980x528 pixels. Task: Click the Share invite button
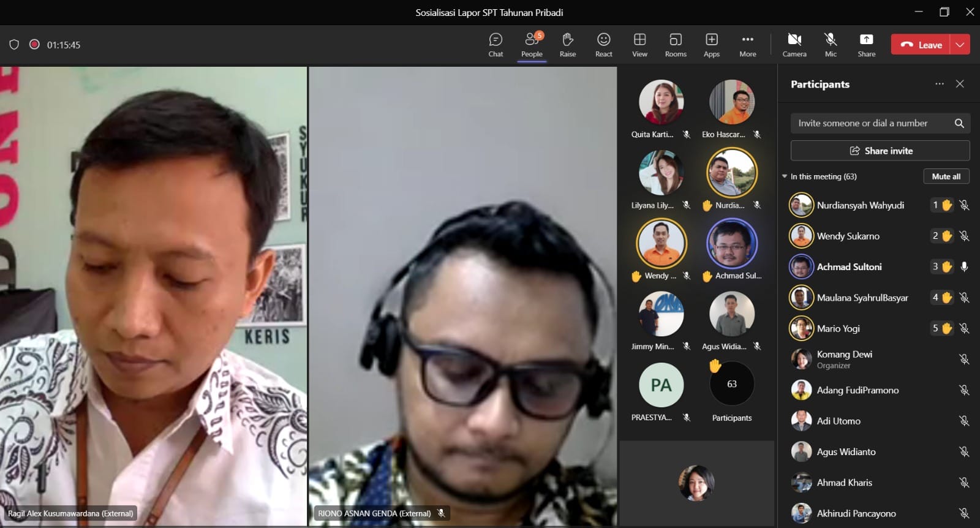click(x=880, y=151)
